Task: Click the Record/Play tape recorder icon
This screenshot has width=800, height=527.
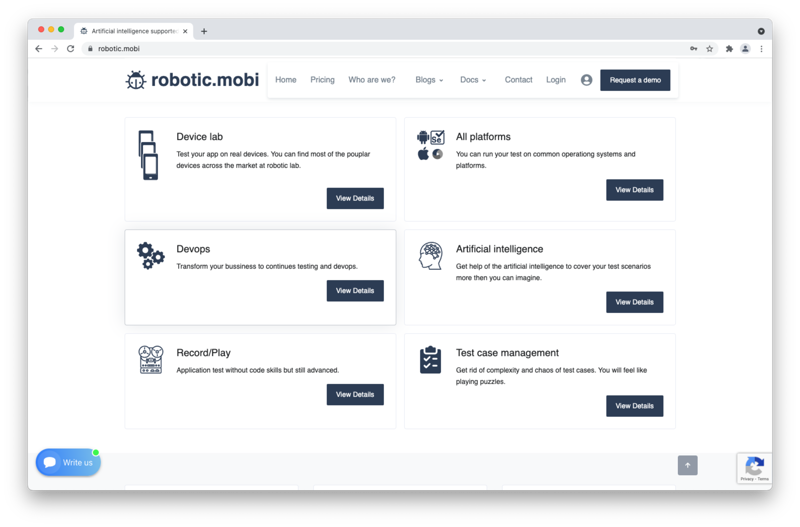Action: point(150,359)
